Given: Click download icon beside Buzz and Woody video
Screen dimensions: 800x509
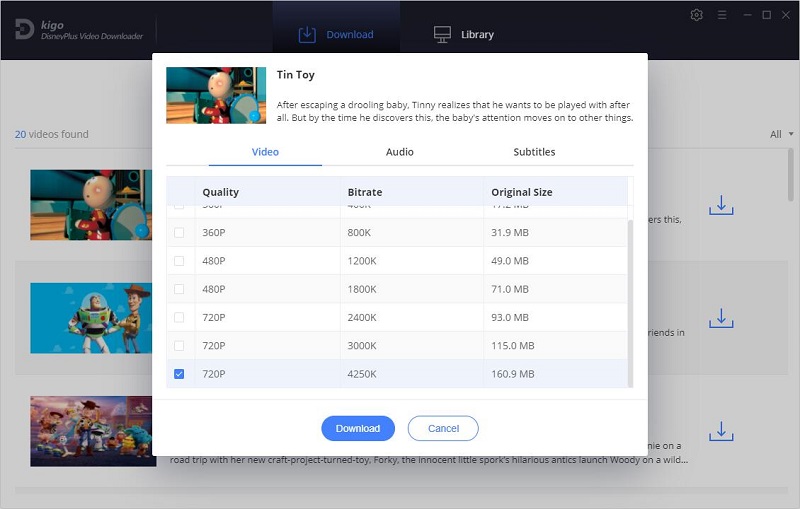Looking at the screenshot, I should [721, 318].
